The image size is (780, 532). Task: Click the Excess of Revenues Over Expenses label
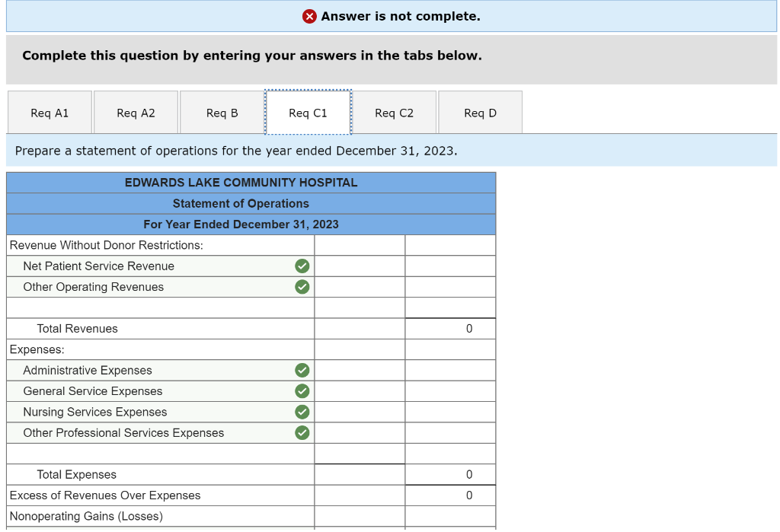tap(105, 495)
